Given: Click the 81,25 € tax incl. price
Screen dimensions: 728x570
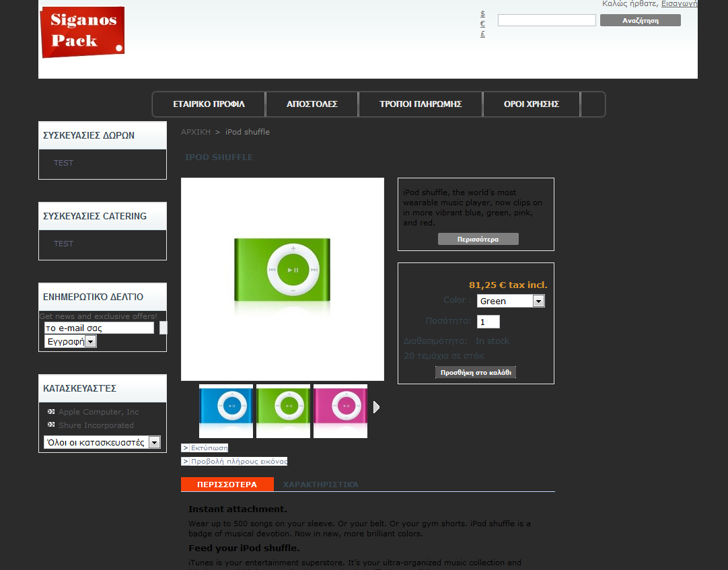Looking at the screenshot, I should tap(508, 285).
